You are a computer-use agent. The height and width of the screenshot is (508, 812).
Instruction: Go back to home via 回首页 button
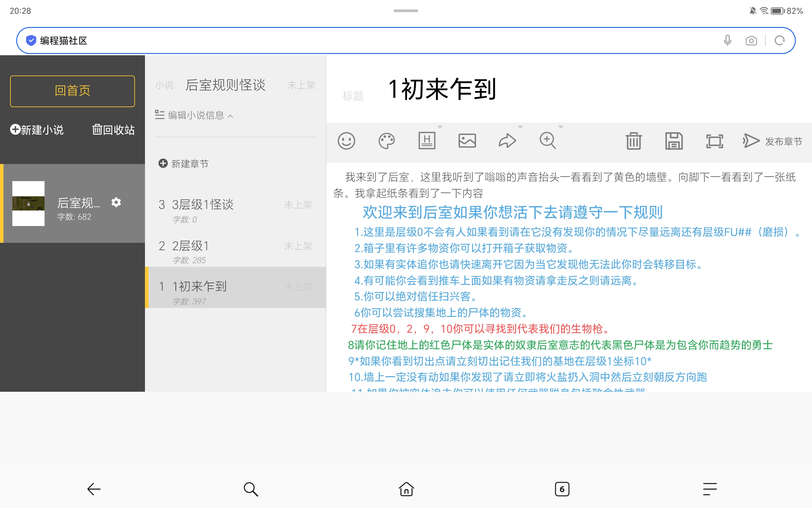click(72, 91)
